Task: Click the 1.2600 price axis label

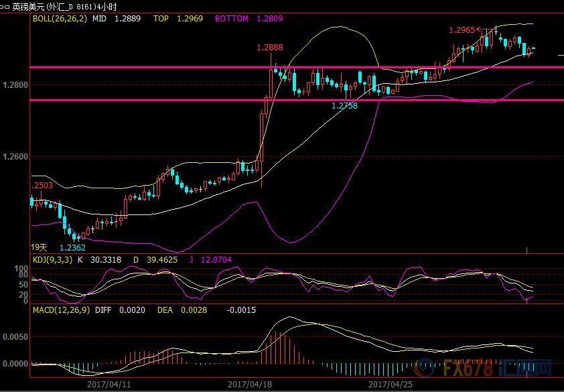Action: pos(15,157)
